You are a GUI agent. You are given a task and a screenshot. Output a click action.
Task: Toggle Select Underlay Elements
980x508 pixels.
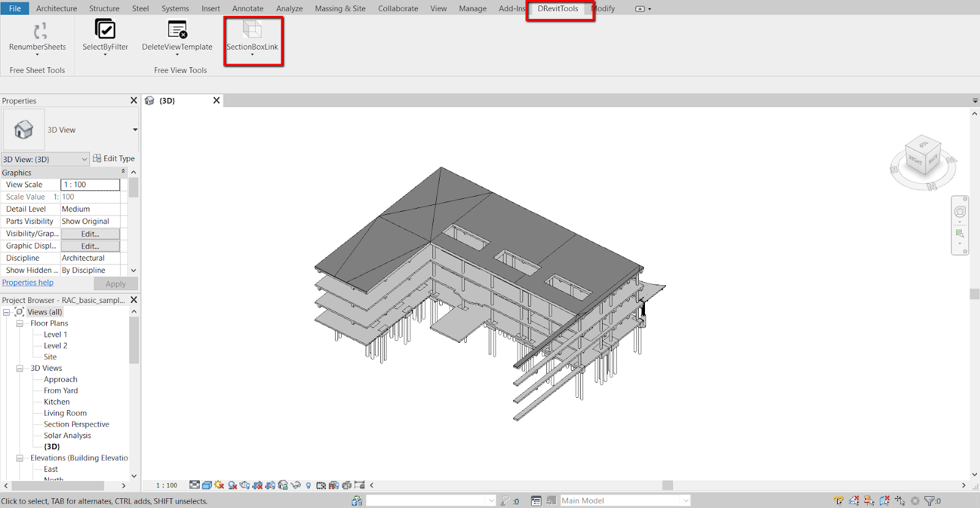click(854, 501)
